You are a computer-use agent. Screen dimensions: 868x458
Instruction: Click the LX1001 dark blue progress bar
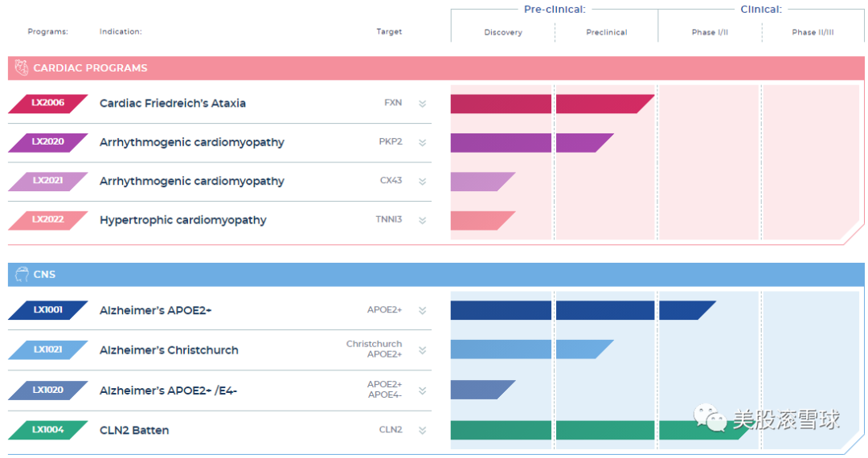[x=579, y=310]
